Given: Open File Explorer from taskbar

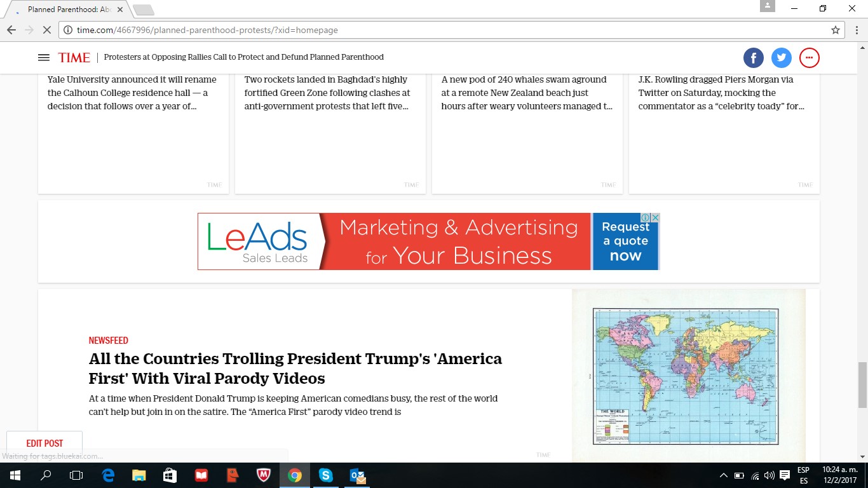Looking at the screenshot, I should click(x=139, y=475).
